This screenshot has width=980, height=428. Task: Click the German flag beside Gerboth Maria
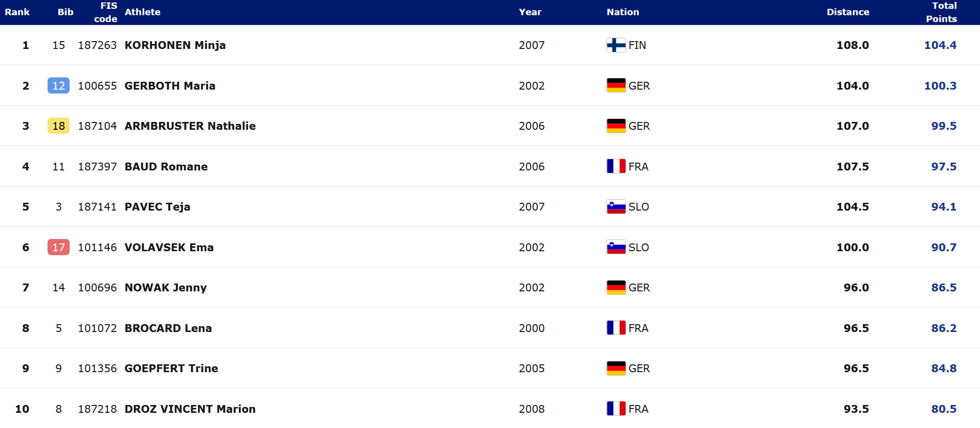(x=616, y=86)
